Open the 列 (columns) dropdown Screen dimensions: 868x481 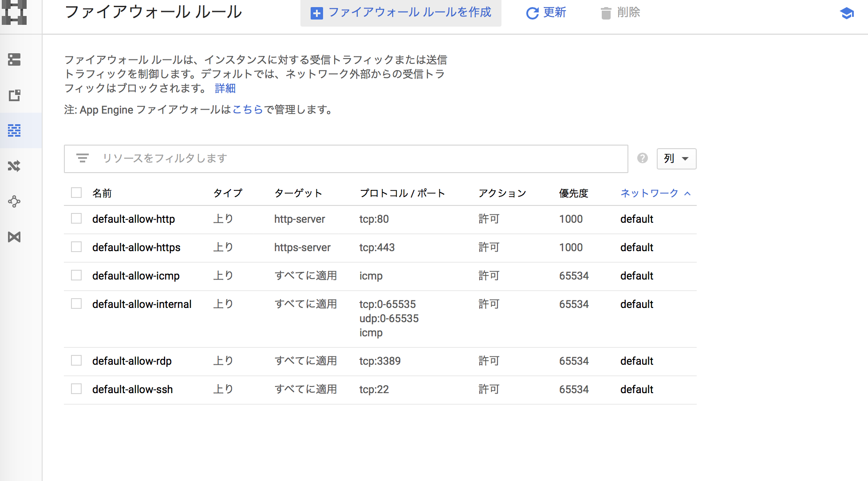[676, 158]
